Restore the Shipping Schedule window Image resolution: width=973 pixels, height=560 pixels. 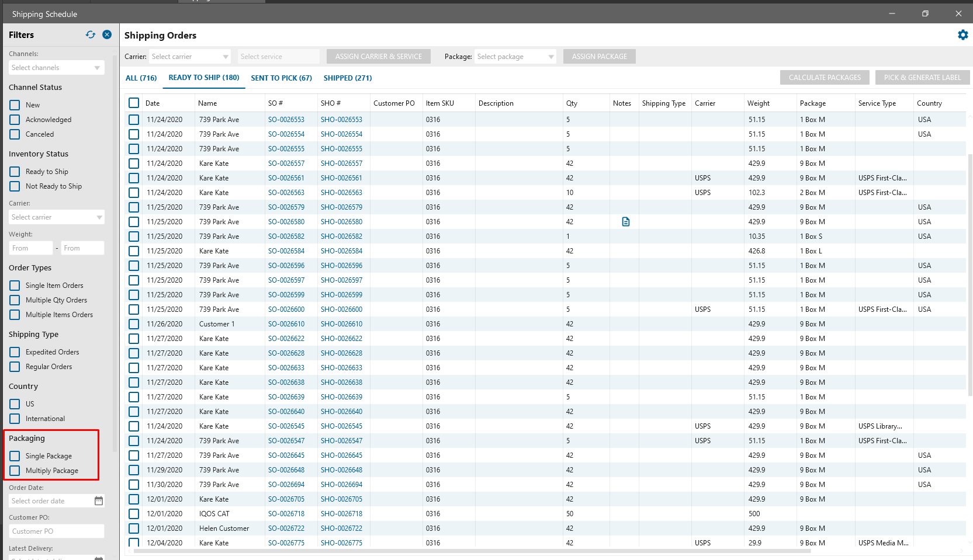[x=925, y=13]
